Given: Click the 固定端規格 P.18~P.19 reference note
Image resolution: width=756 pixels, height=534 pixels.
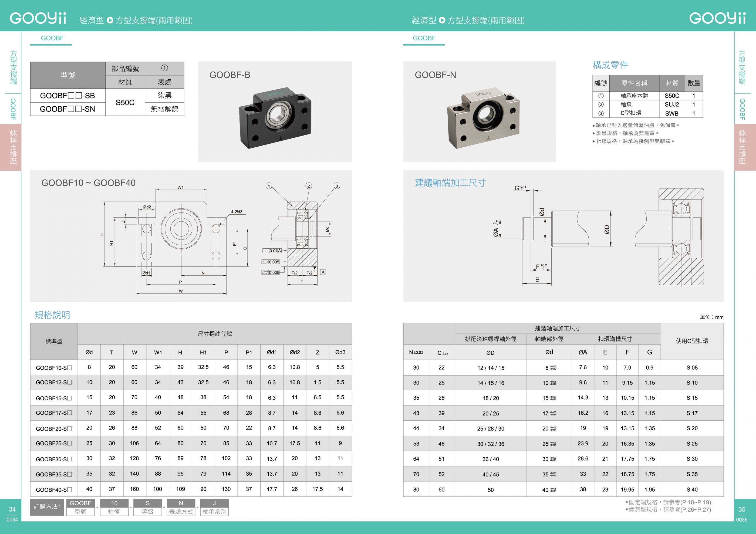Looking at the screenshot, I should tap(668, 502).
